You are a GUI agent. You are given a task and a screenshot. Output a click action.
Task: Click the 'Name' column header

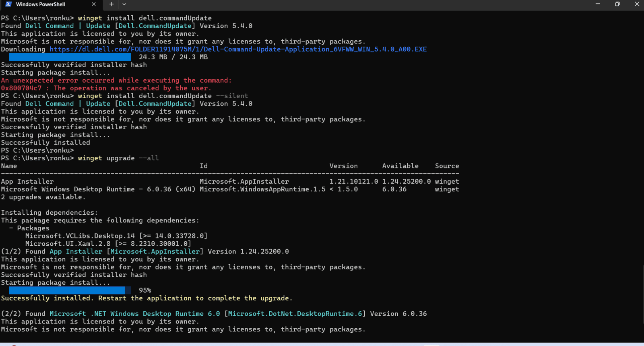[9, 166]
